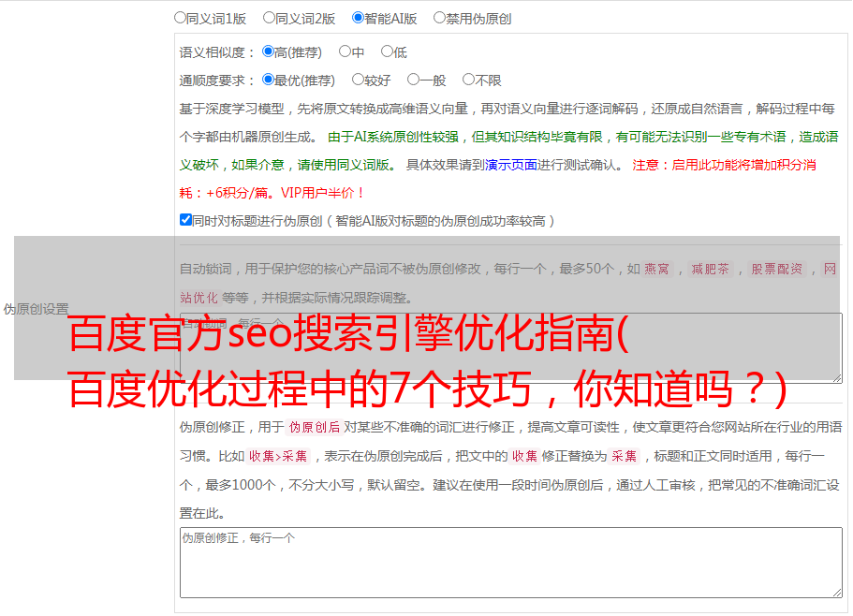Set 通顺度要求 to 不限

pos(468,80)
